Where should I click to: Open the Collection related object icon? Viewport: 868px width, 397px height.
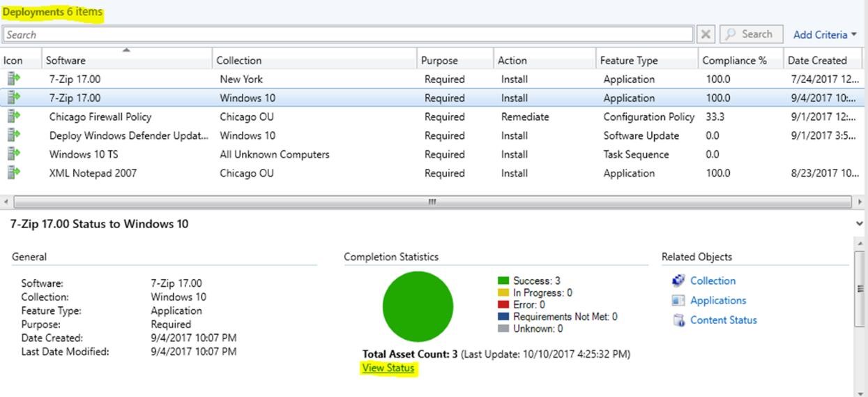tap(678, 280)
